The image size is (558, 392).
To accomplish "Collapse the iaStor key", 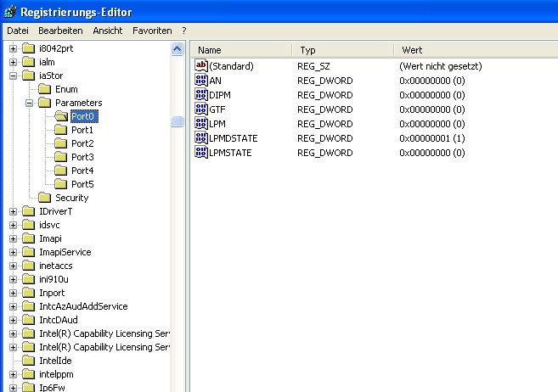I will click(14, 76).
